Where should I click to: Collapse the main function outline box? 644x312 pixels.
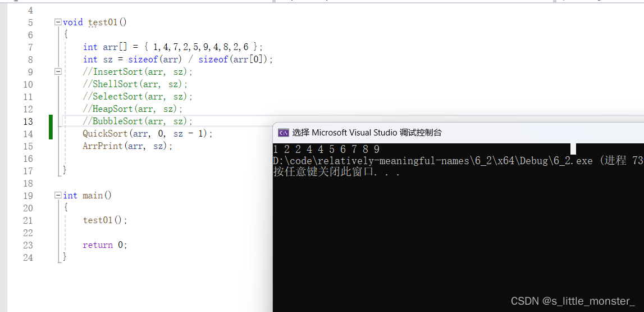coord(58,195)
